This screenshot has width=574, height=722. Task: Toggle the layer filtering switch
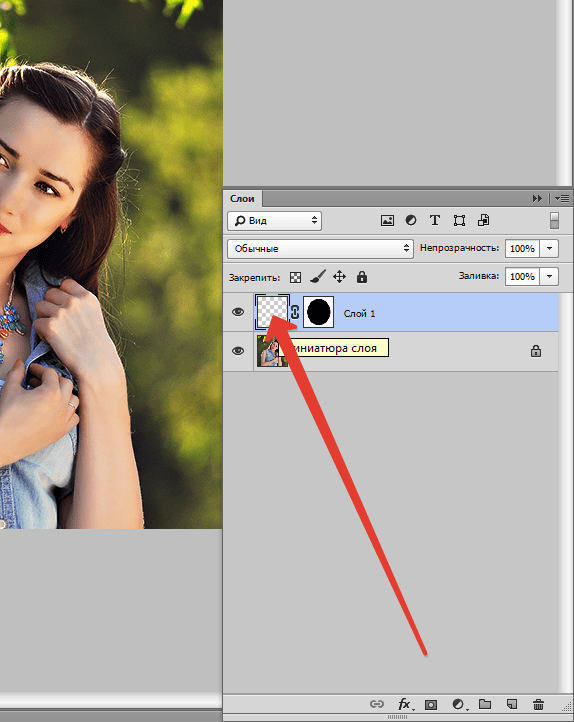[554, 221]
